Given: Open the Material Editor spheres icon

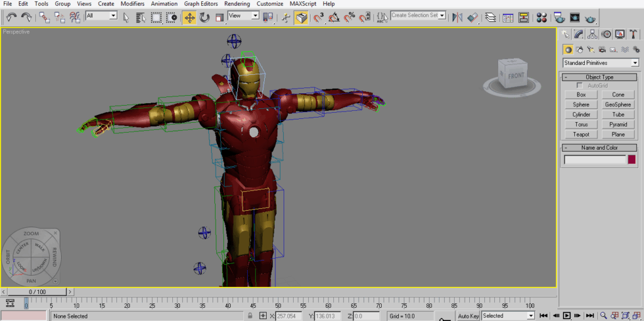Looking at the screenshot, I should coord(541,17).
